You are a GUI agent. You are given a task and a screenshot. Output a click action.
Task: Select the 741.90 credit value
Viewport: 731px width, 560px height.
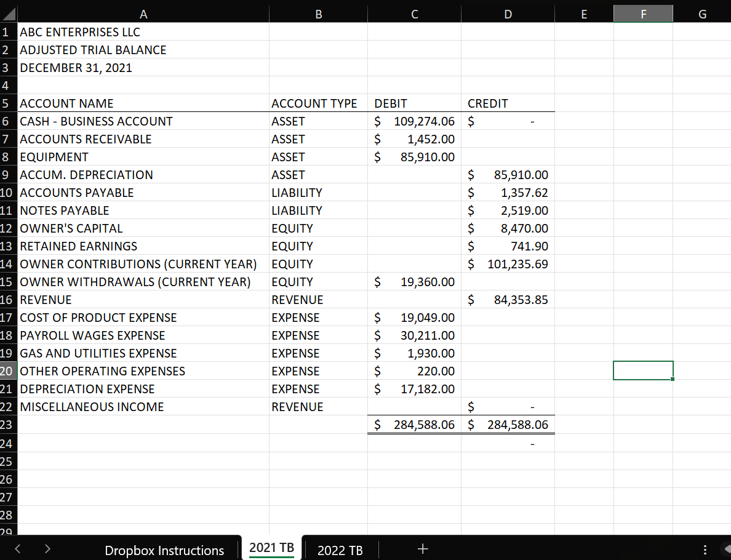pos(508,246)
